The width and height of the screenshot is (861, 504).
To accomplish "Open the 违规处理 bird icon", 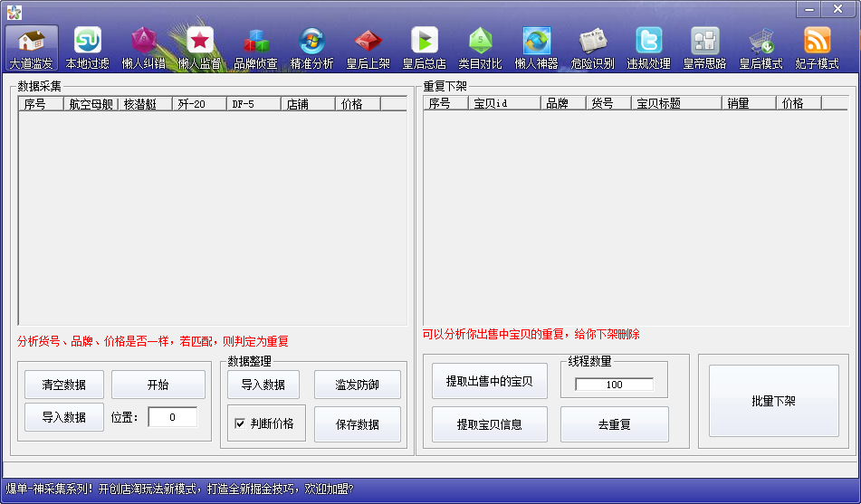I will [648, 48].
